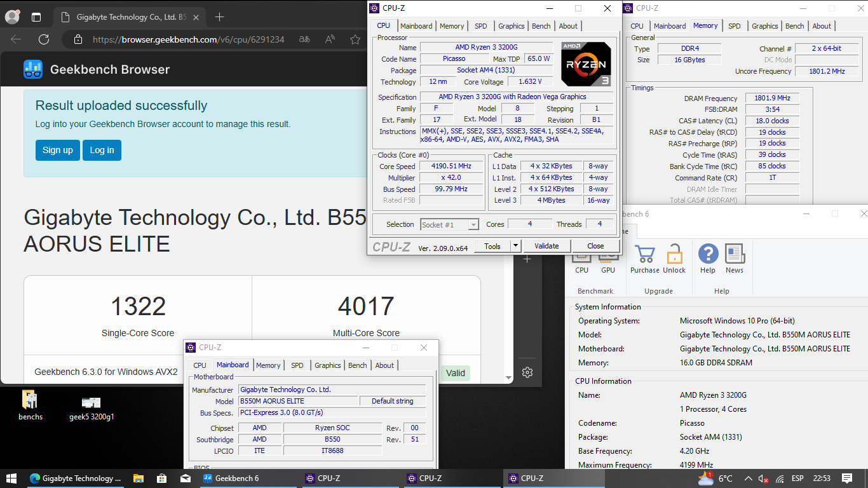Screen dimensions: 868x488
Task: Select the benchs desktop folder icon
Action: (30, 405)
